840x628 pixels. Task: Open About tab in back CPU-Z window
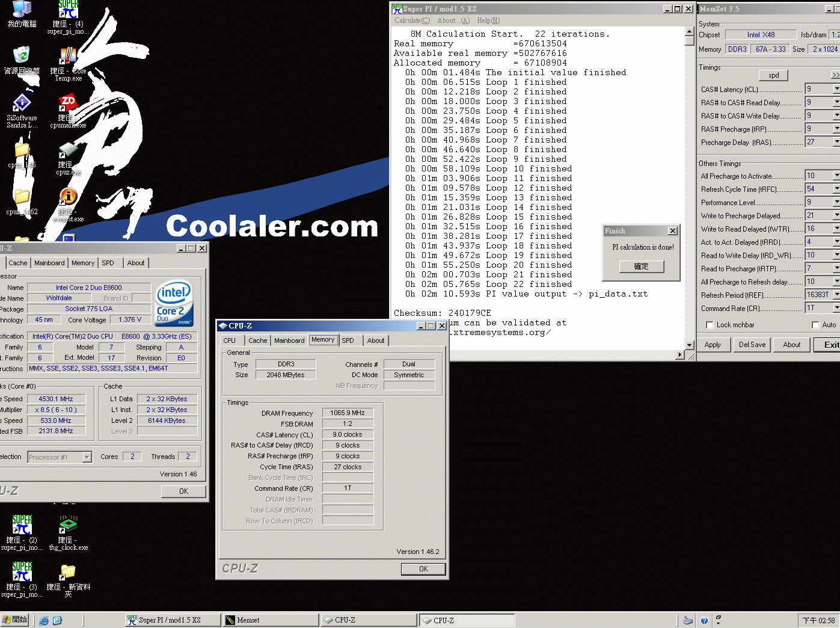136,263
